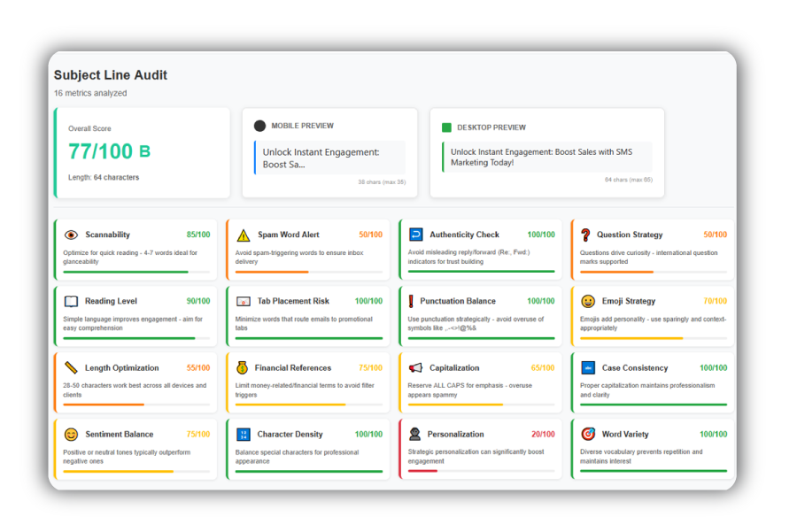The width and height of the screenshot is (797, 532).
Task: Click the Personalization red progress bar
Action: click(x=423, y=471)
